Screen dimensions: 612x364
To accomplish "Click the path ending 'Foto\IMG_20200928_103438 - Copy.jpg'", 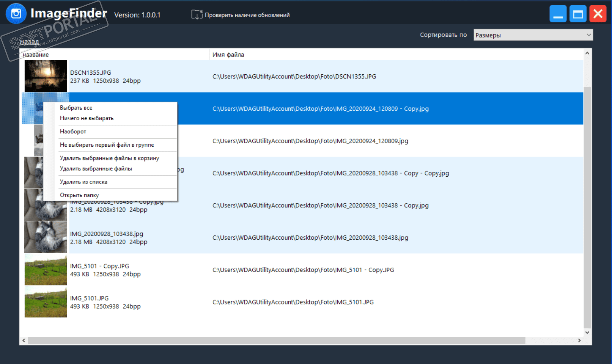I will (321, 206).
